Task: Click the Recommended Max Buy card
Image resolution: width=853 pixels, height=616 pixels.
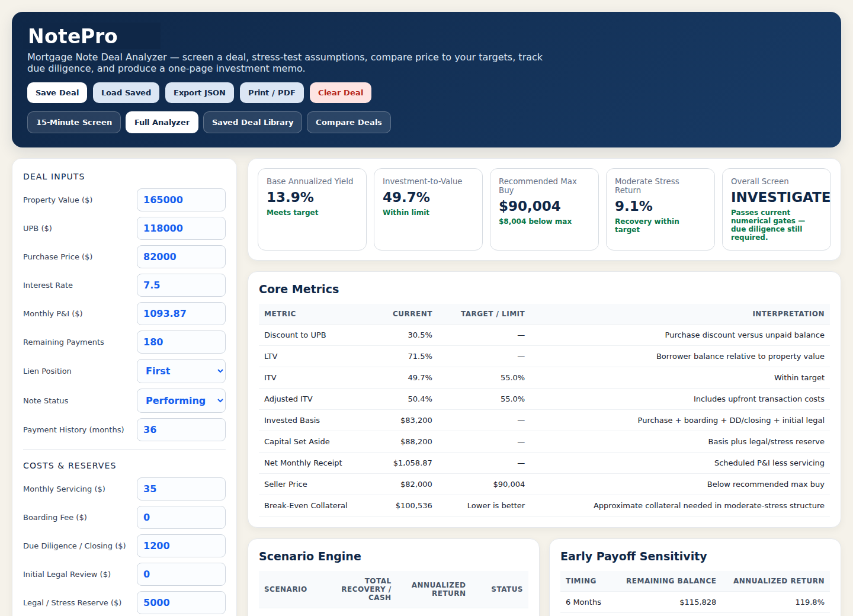Action: click(x=544, y=210)
